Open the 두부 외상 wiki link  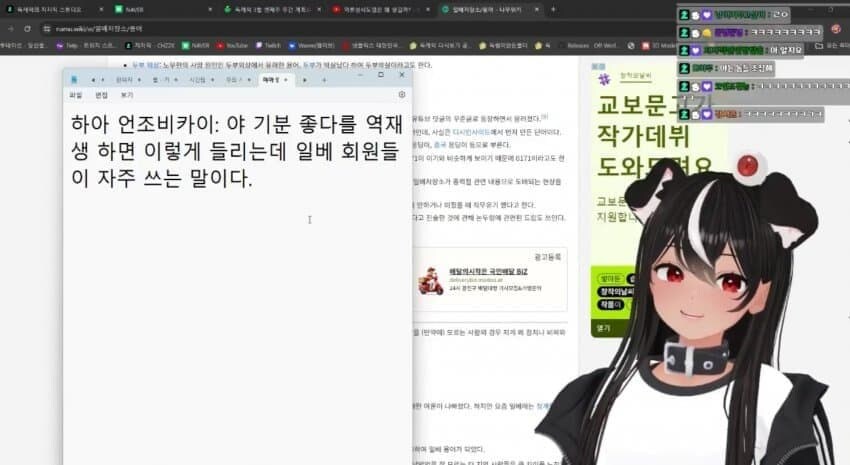pos(146,65)
